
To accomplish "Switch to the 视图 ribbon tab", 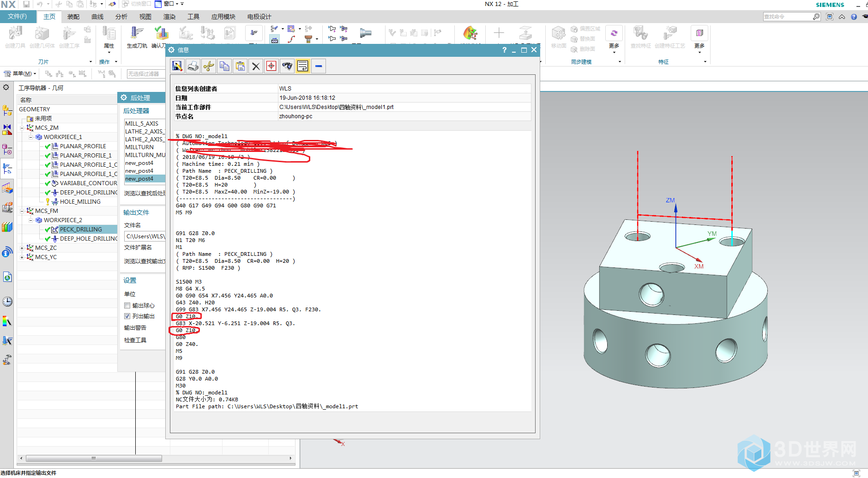I will (145, 17).
